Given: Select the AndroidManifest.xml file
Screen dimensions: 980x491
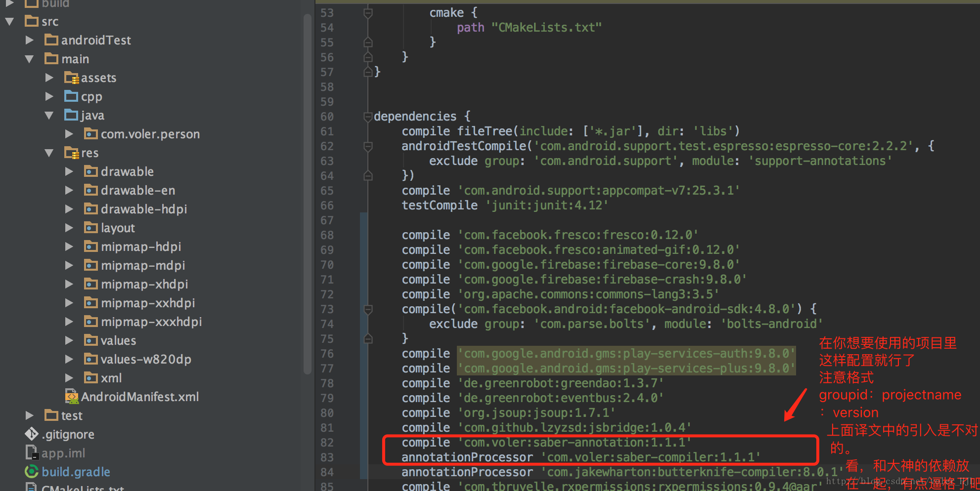Looking at the screenshot, I should [140, 397].
